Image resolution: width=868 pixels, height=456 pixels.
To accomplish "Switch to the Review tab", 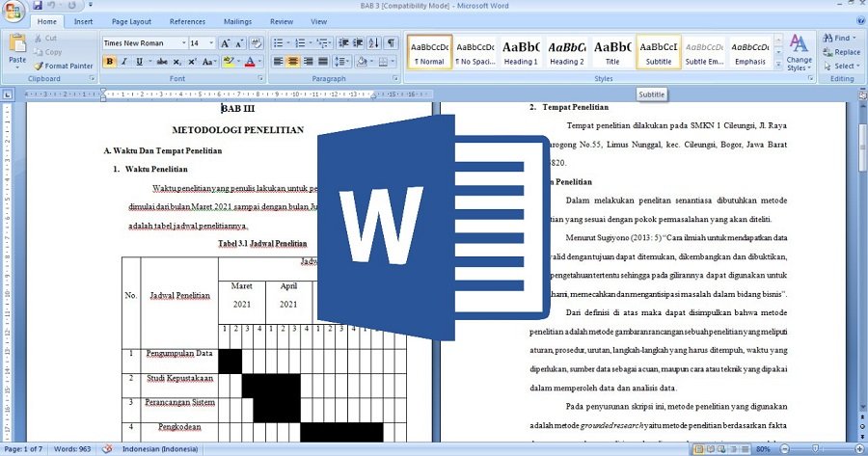I will 282,21.
